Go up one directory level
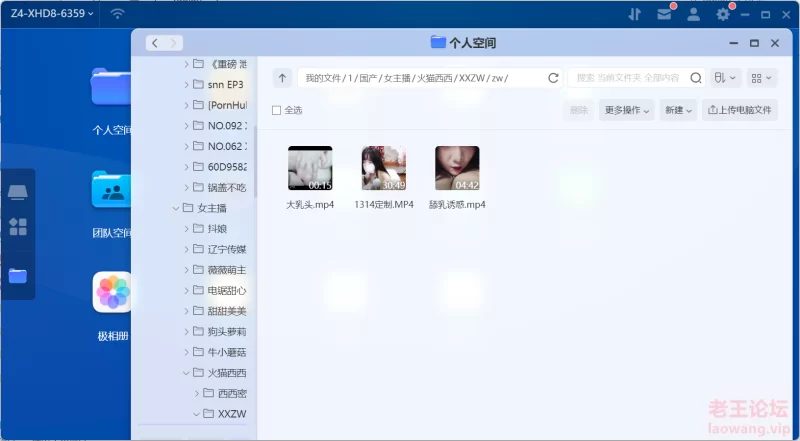This screenshot has height=441, width=800. tap(283, 78)
